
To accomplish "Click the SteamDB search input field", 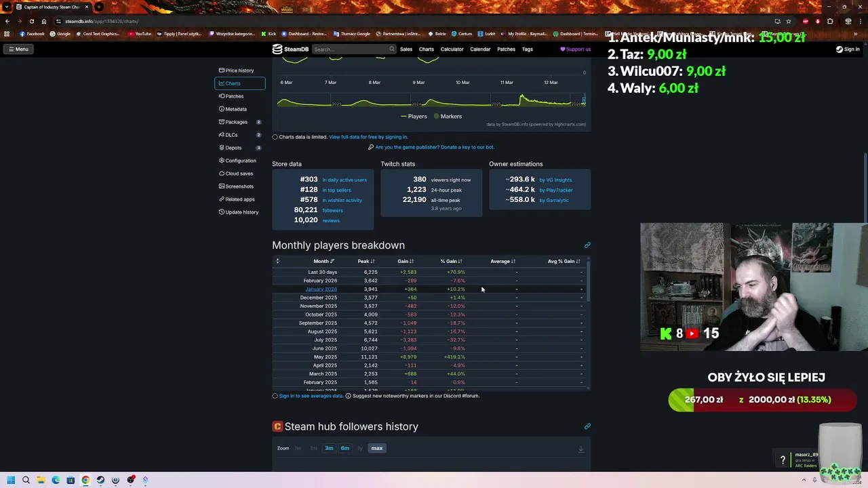I will [350, 49].
